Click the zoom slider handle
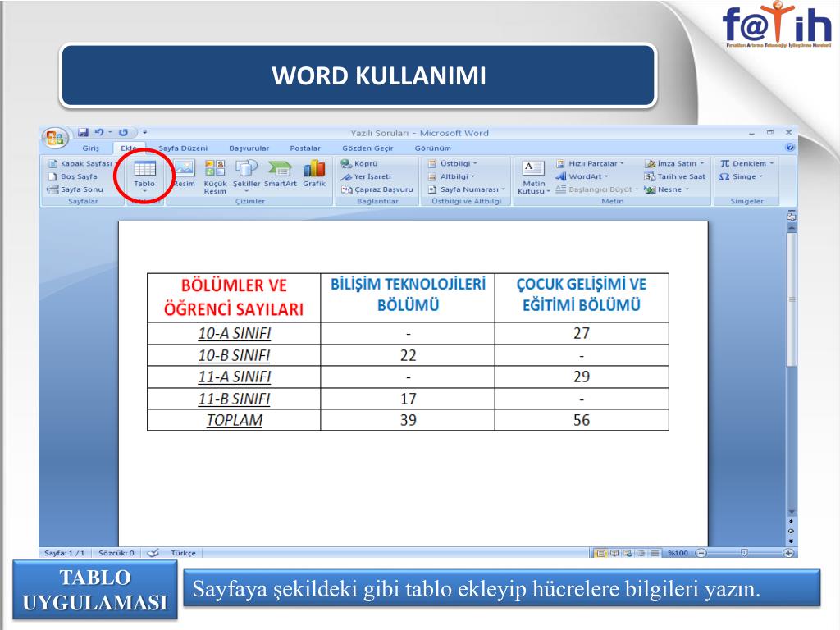Image resolution: width=840 pixels, height=630 pixels. coord(744,553)
